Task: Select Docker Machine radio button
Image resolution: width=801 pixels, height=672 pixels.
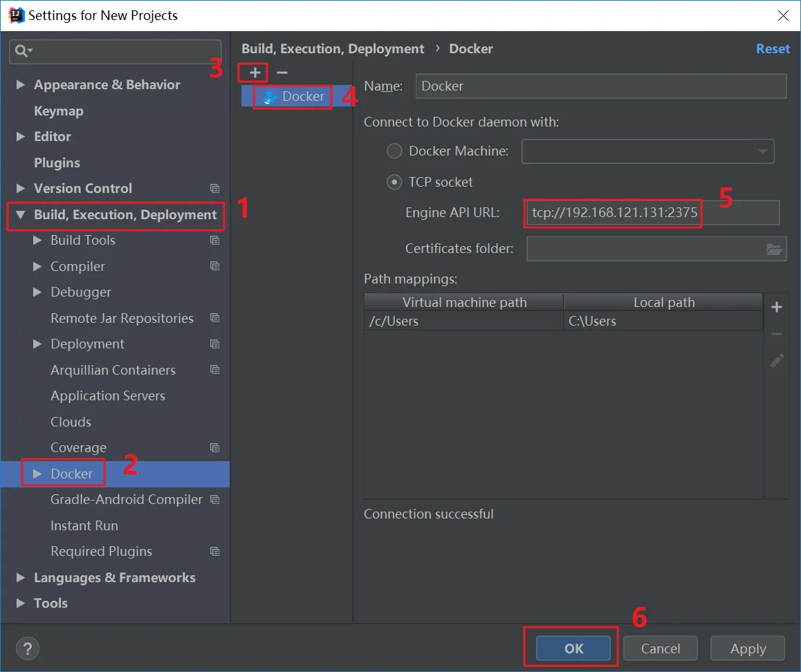Action: [x=394, y=151]
